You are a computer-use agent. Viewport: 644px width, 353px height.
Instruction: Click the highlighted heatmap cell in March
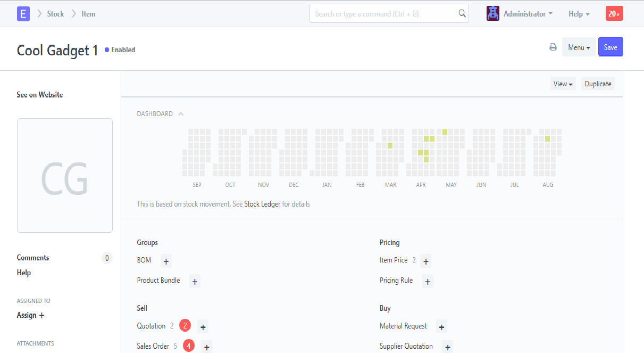pos(390,145)
